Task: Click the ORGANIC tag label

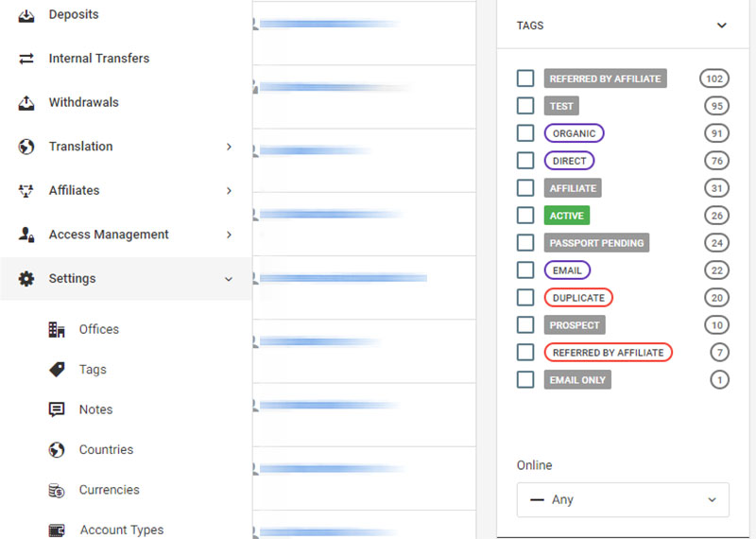Action: (574, 133)
